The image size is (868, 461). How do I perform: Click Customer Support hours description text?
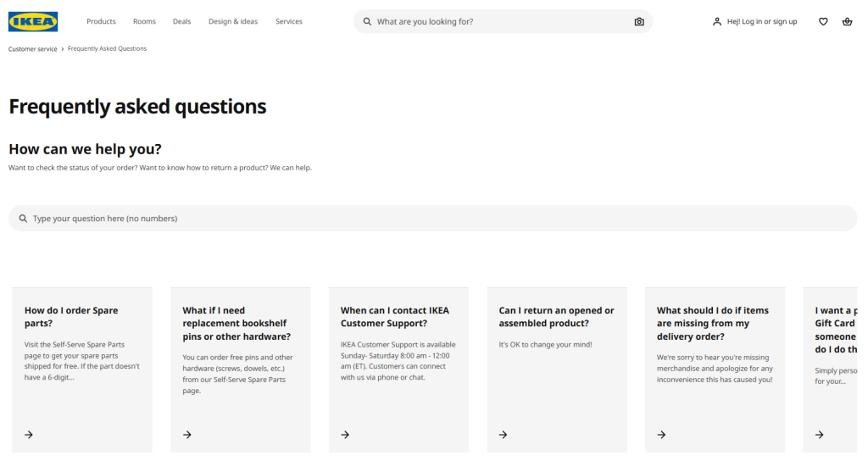coord(398,361)
